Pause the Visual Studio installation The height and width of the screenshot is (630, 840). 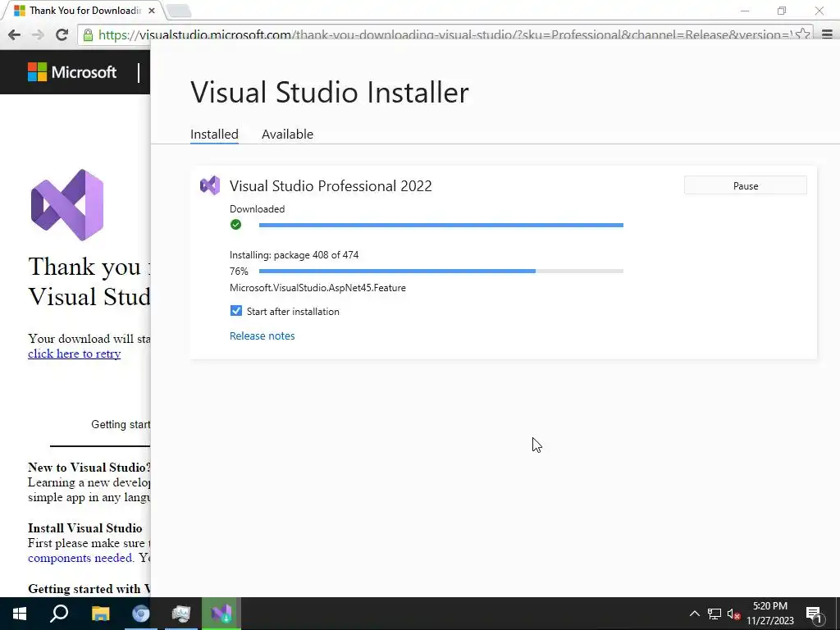tap(745, 186)
